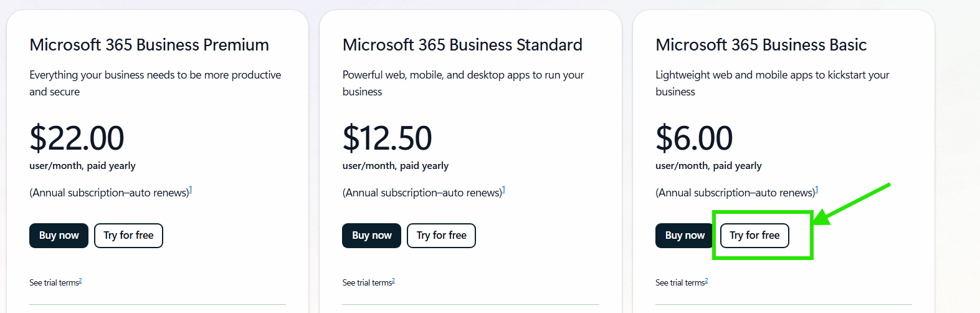Click the $22.00 price on Premium card

77,138
